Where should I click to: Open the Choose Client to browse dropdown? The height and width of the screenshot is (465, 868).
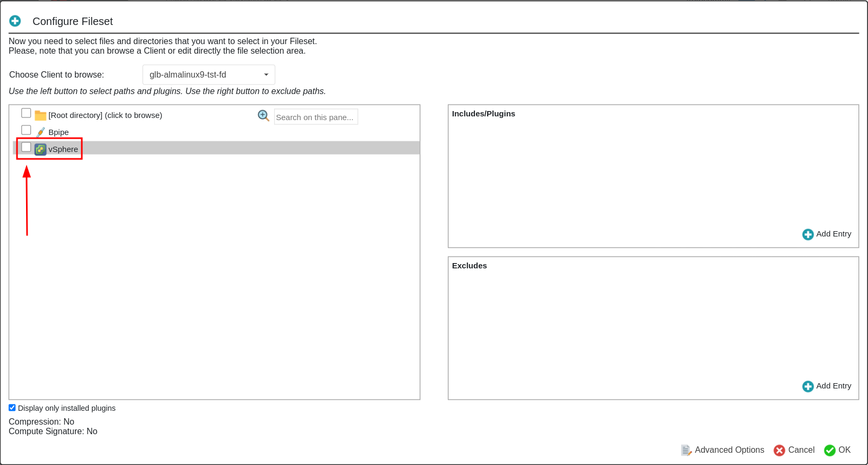(x=209, y=75)
